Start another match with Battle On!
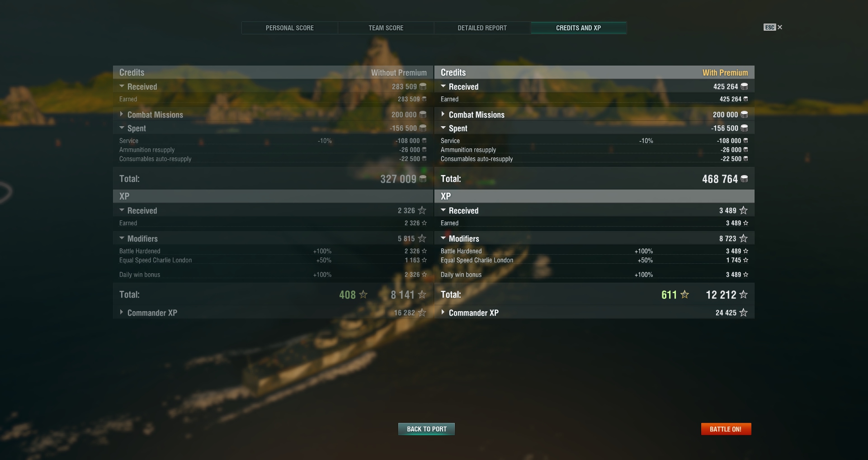Screen dimensions: 868x460 click(x=726, y=429)
